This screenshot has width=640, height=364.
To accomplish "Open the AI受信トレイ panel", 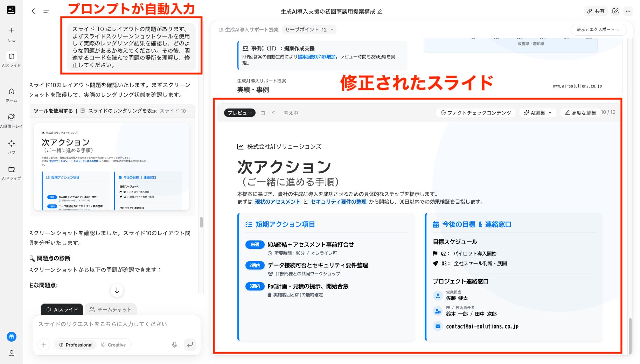I will [x=12, y=118].
